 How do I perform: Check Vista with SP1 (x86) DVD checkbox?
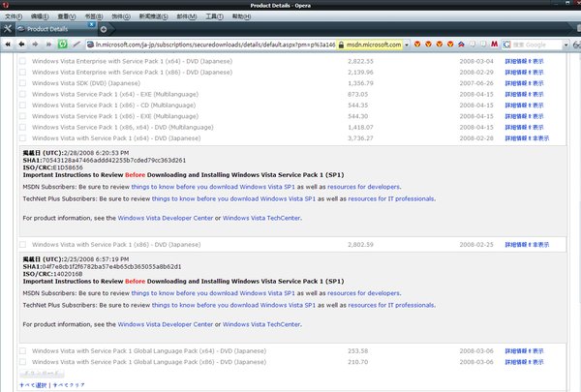point(22,245)
